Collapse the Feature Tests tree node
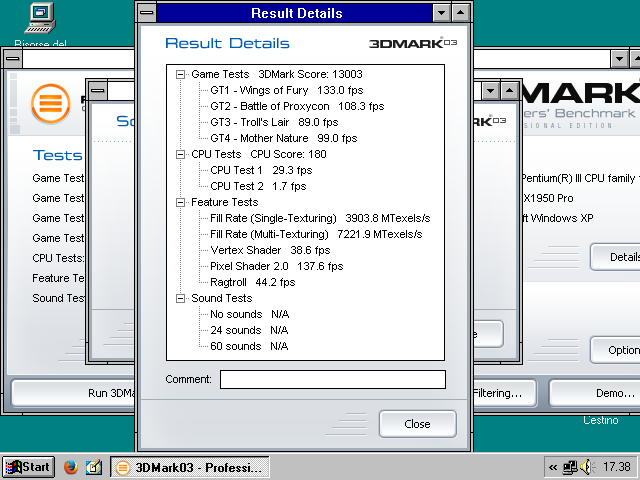This screenshot has height=480, width=640. (x=180, y=202)
